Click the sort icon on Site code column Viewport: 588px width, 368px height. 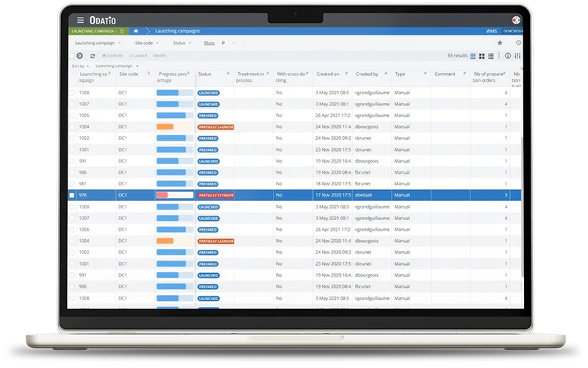149,73
